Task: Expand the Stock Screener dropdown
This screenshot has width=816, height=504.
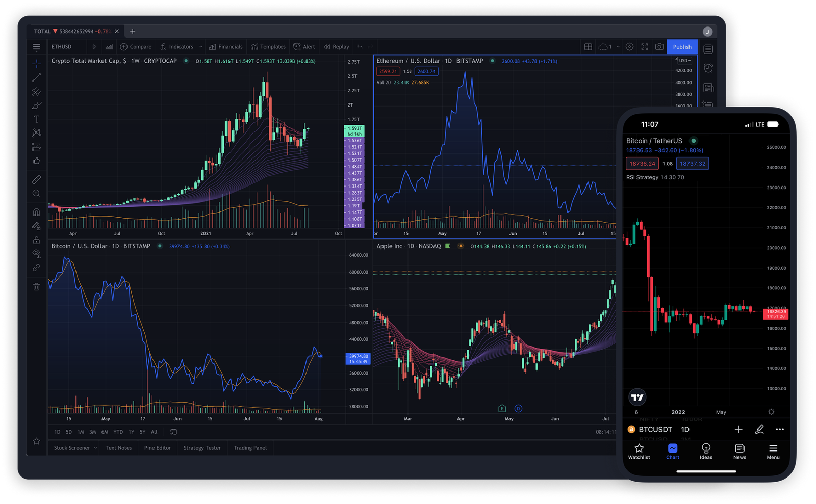Action: tap(95, 448)
